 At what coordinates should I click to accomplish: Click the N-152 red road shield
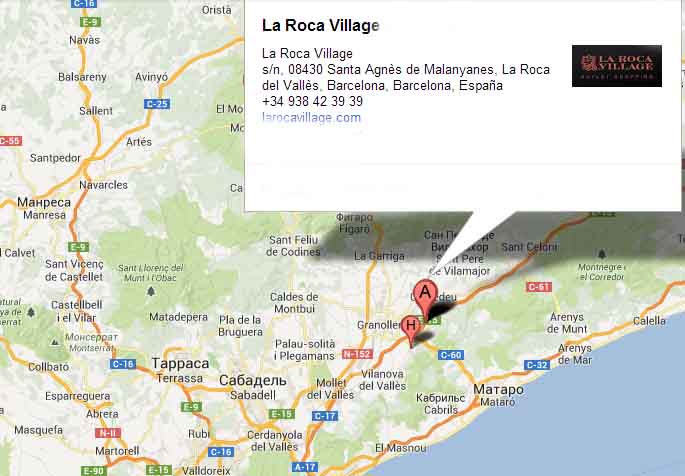coord(357,354)
